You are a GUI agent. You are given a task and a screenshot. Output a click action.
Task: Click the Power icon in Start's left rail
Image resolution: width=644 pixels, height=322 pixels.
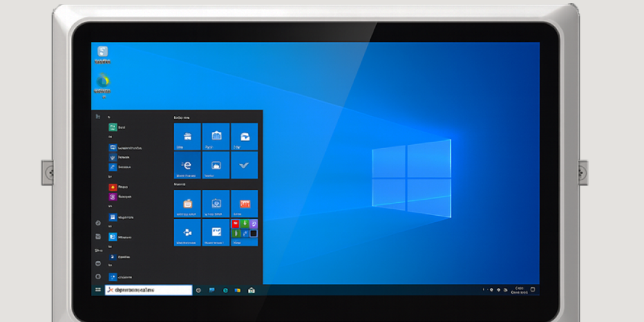98,276
